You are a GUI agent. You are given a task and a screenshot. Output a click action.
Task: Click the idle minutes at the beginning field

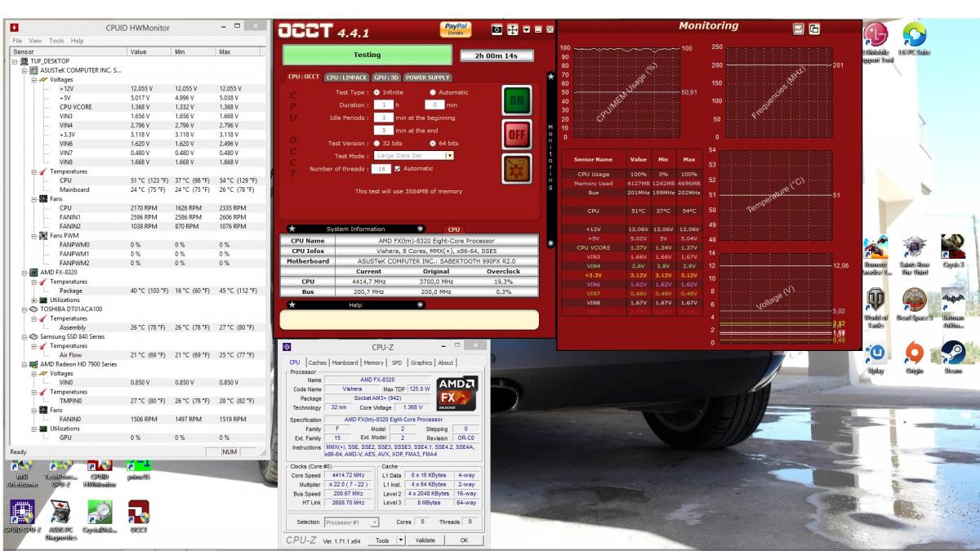(384, 118)
